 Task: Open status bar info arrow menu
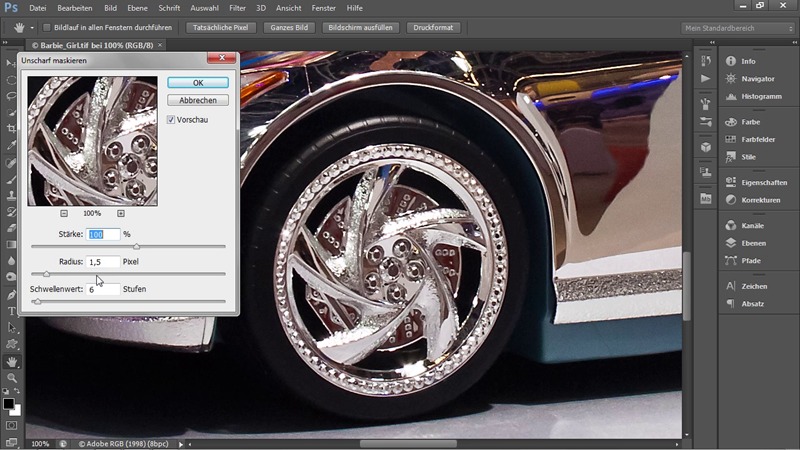tap(181, 444)
